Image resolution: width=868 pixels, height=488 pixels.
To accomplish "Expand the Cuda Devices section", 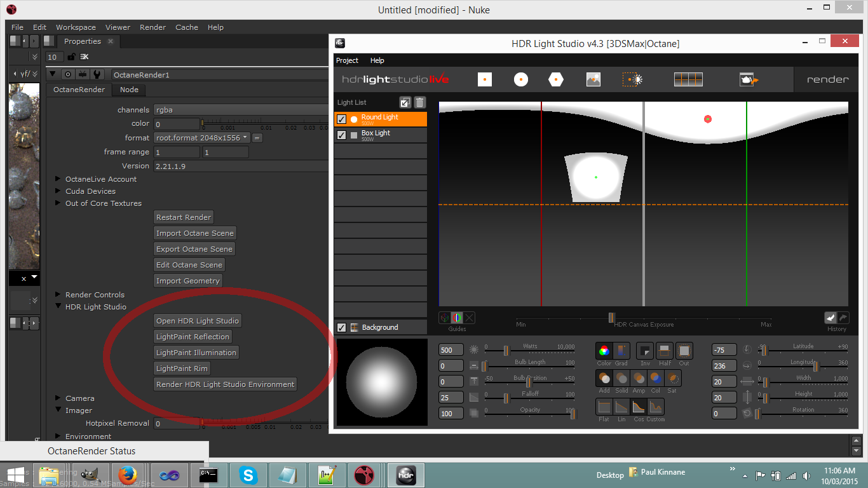I will 58,191.
